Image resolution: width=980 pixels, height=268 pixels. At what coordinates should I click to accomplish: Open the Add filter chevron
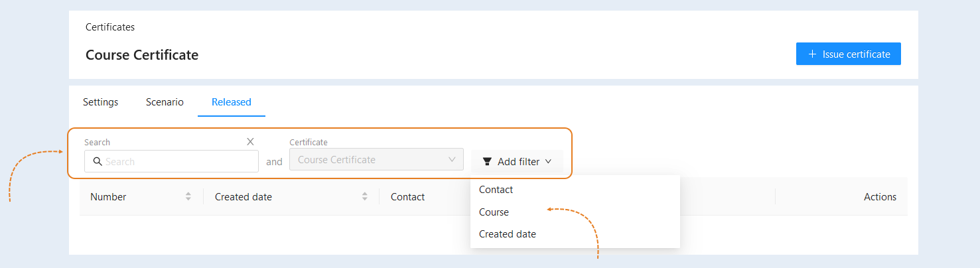548,161
